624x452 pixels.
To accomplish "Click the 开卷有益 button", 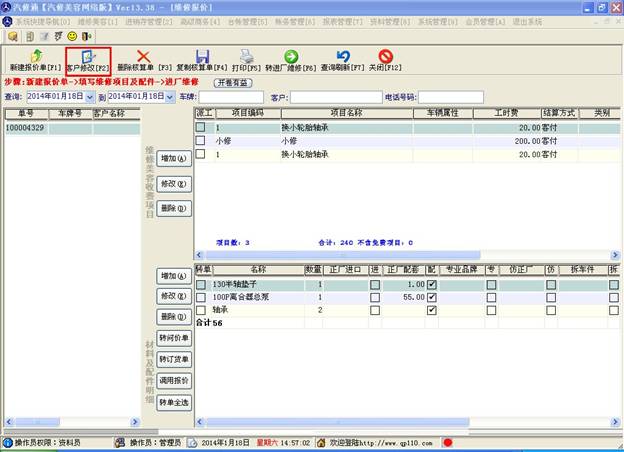I will [233, 83].
